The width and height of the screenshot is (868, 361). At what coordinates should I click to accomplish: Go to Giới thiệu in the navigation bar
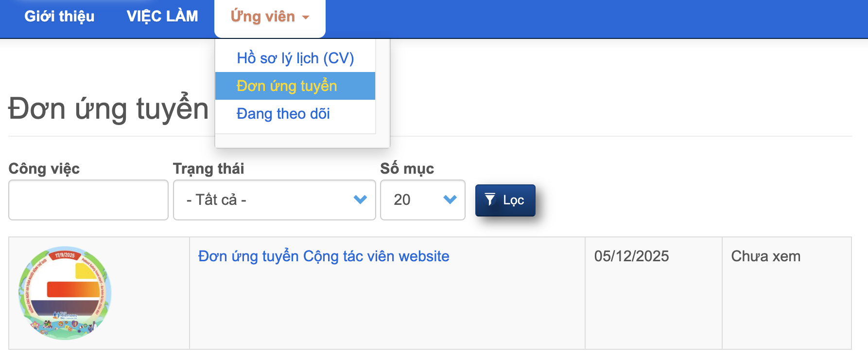click(x=59, y=17)
